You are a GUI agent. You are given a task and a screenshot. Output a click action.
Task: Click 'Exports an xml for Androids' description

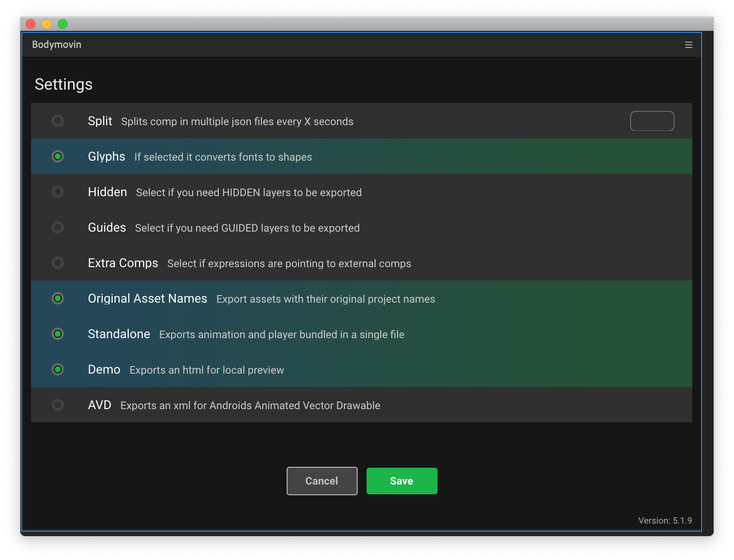pyautogui.click(x=250, y=406)
